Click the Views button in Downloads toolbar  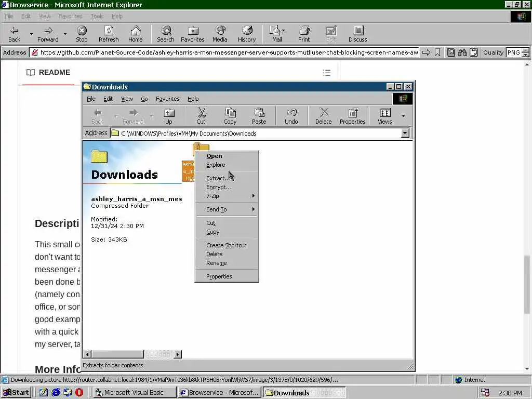click(x=385, y=116)
